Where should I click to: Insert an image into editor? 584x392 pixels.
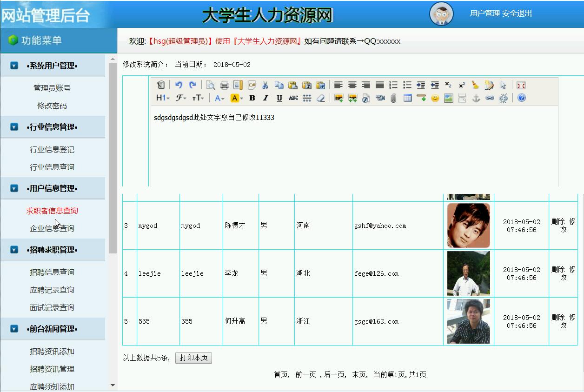pyautogui.click(x=338, y=98)
